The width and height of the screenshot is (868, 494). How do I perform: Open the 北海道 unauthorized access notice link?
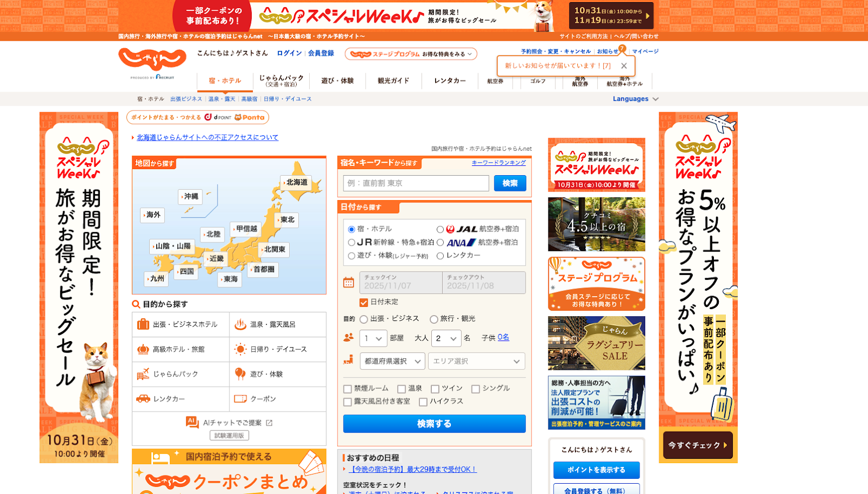point(207,138)
